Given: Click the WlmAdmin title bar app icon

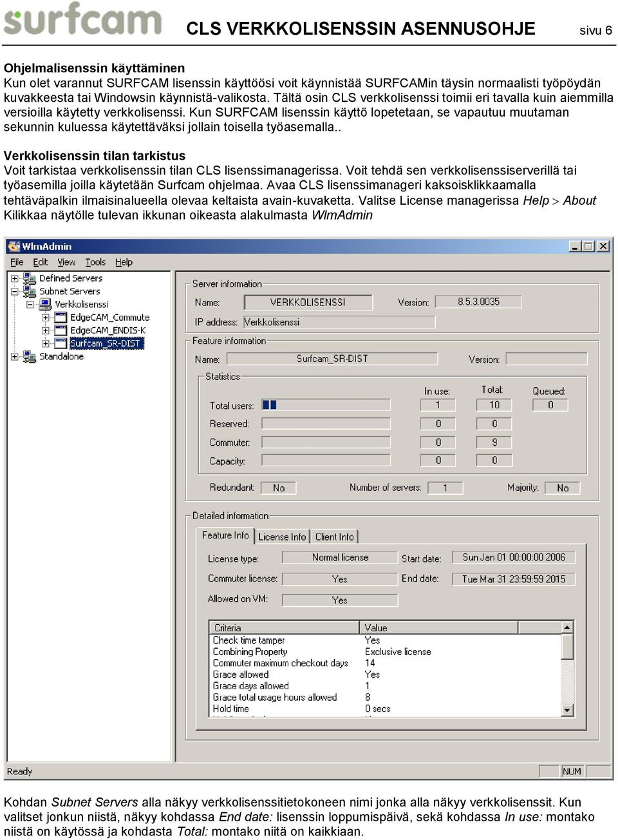Looking at the screenshot, I should (x=14, y=246).
